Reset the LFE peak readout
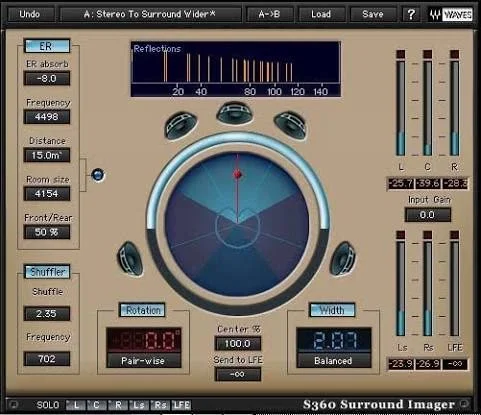Screen dimensions: 481x415 tap(455, 364)
